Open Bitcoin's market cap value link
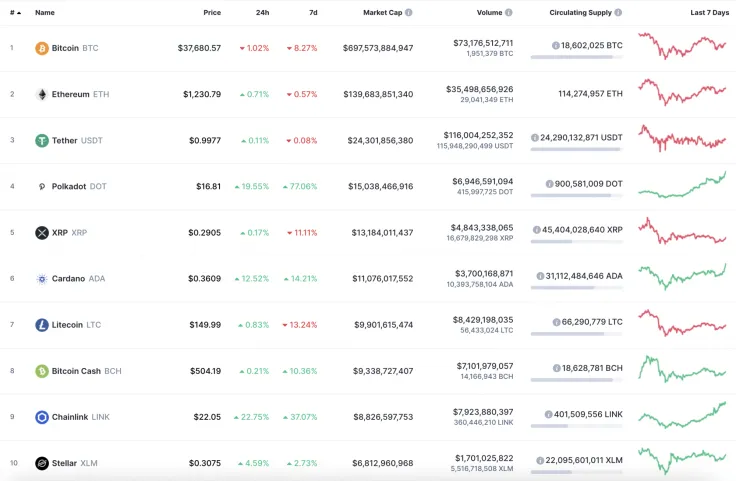 point(377,48)
